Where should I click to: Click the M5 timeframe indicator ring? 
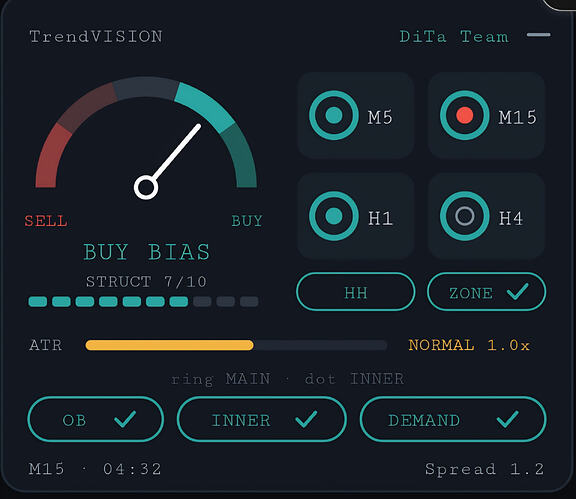(334, 115)
